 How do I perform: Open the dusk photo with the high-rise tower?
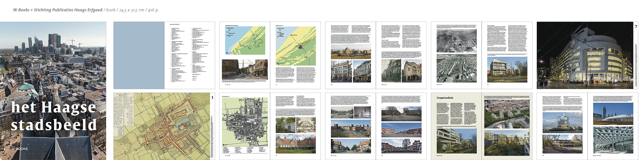[613, 114]
